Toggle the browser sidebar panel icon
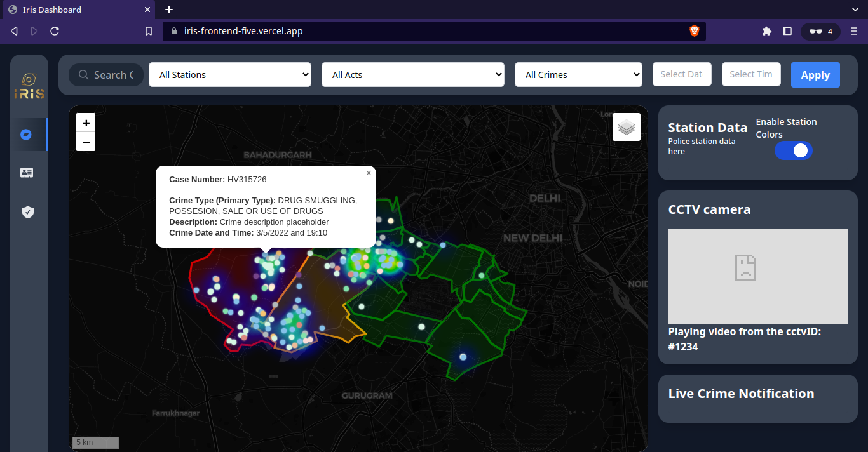868x452 pixels. (x=787, y=31)
